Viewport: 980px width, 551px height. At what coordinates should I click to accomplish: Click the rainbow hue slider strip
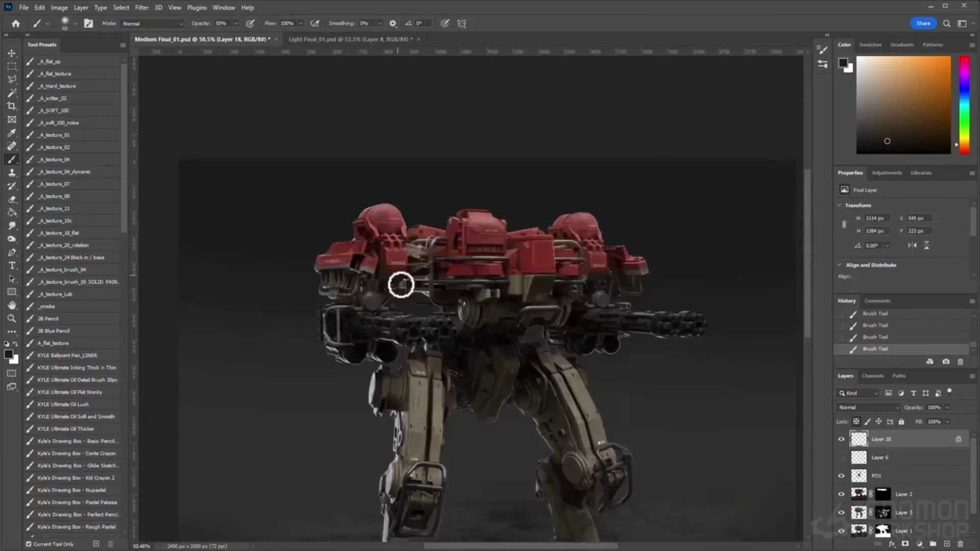964,105
